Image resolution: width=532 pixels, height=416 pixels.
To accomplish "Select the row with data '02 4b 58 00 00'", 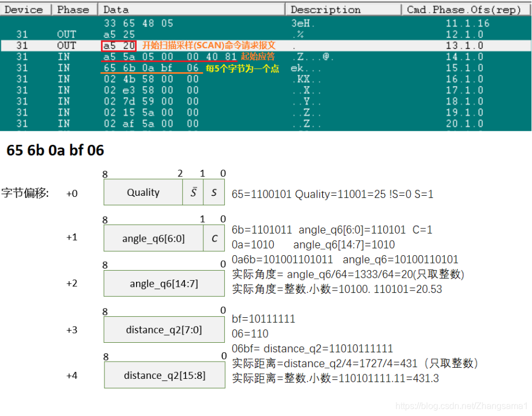I will coord(265,79).
